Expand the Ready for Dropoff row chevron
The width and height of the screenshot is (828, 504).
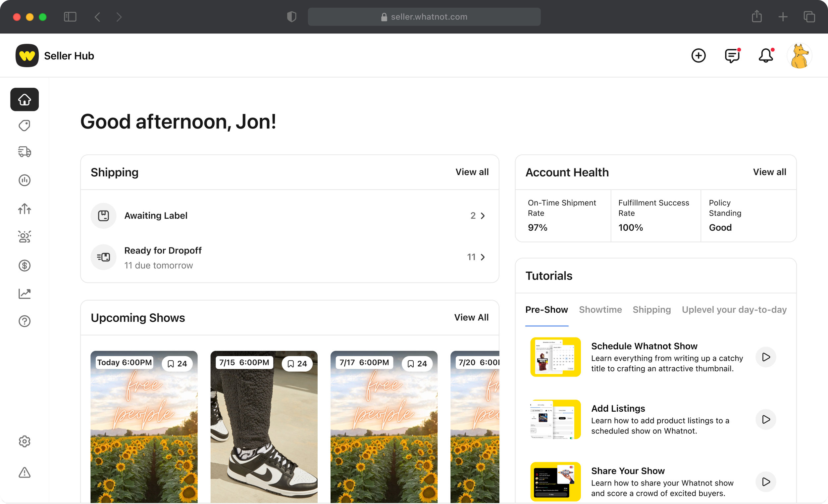click(x=483, y=257)
